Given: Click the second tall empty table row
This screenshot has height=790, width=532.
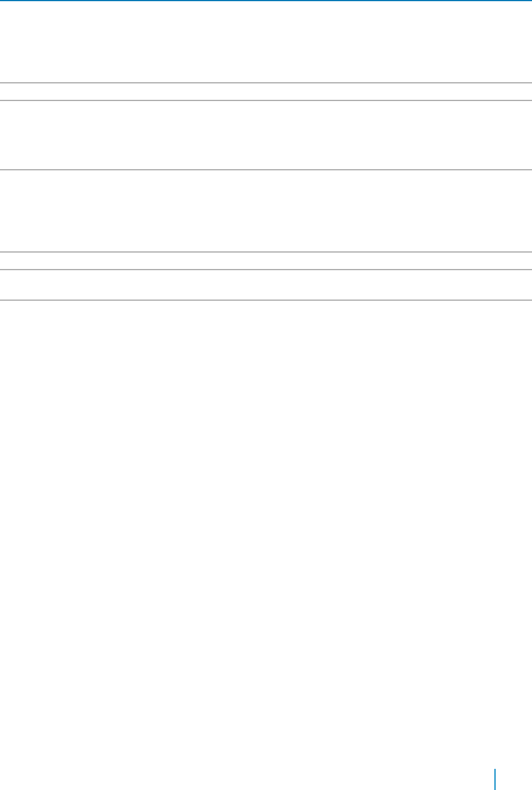Looking at the screenshot, I should (266, 211).
